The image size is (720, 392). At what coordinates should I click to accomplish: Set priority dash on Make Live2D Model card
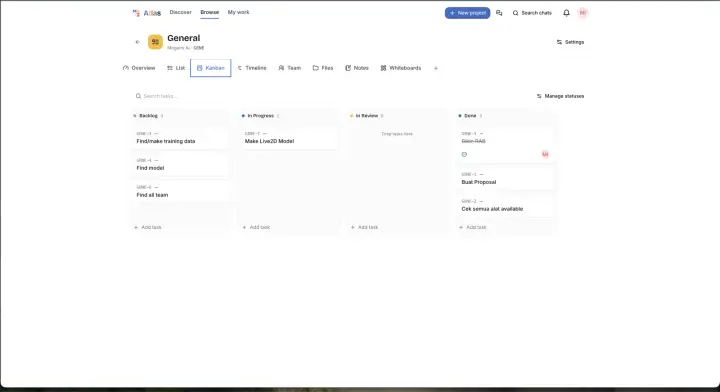tap(264, 134)
